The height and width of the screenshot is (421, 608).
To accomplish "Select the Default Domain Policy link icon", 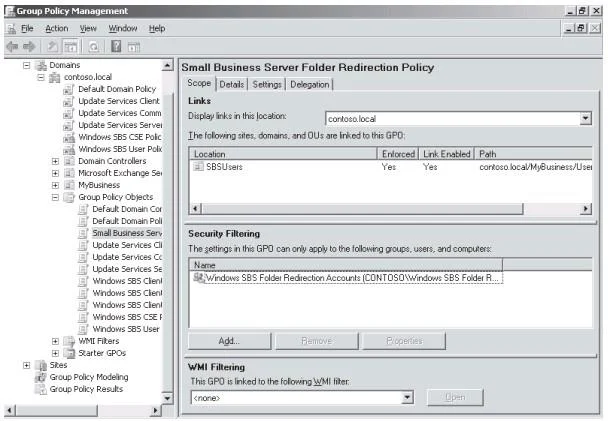I will (x=69, y=89).
